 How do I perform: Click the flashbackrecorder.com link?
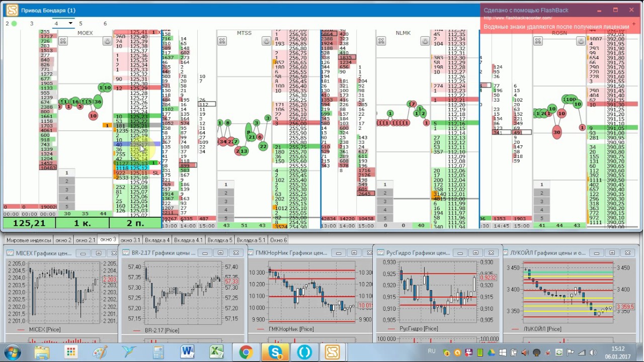(x=518, y=18)
